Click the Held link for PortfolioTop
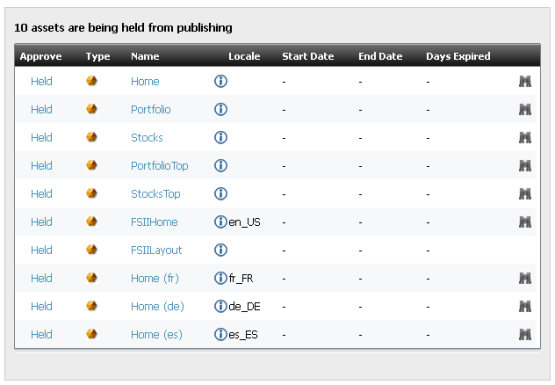The height and width of the screenshot is (385, 555). click(x=41, y=166)
